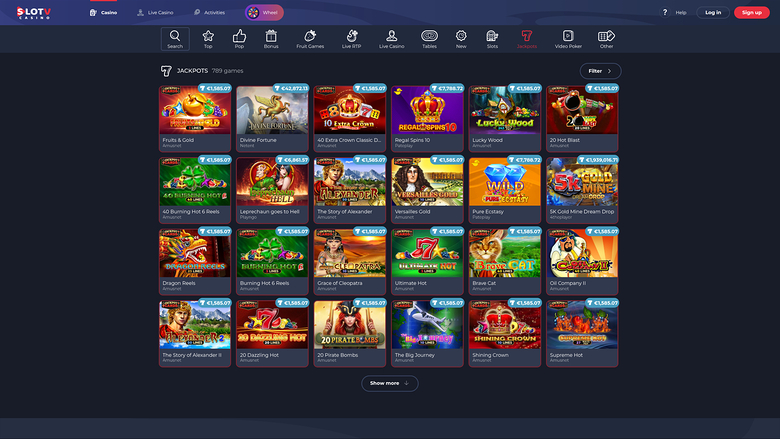This screenshot has width=780, height=439.
Task: Click the €1,939,016.71 jackpot badge
Action: [597, 160]
